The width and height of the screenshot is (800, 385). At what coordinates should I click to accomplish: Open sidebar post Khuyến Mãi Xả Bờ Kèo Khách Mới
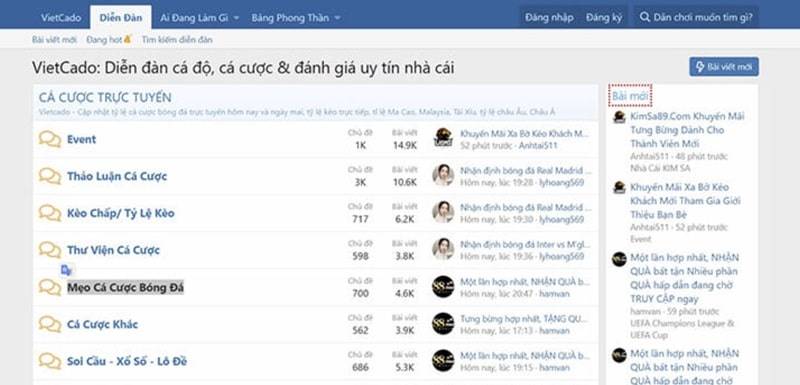point(685,201)
